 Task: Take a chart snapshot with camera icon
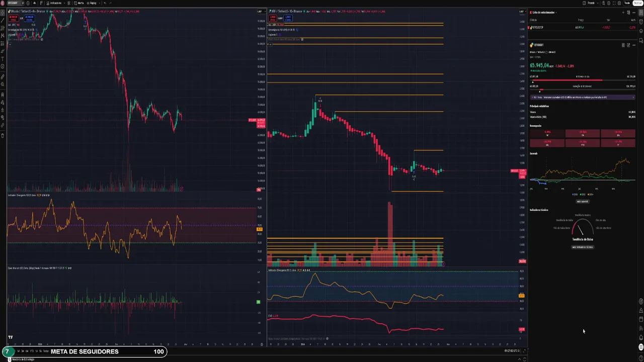619,3
